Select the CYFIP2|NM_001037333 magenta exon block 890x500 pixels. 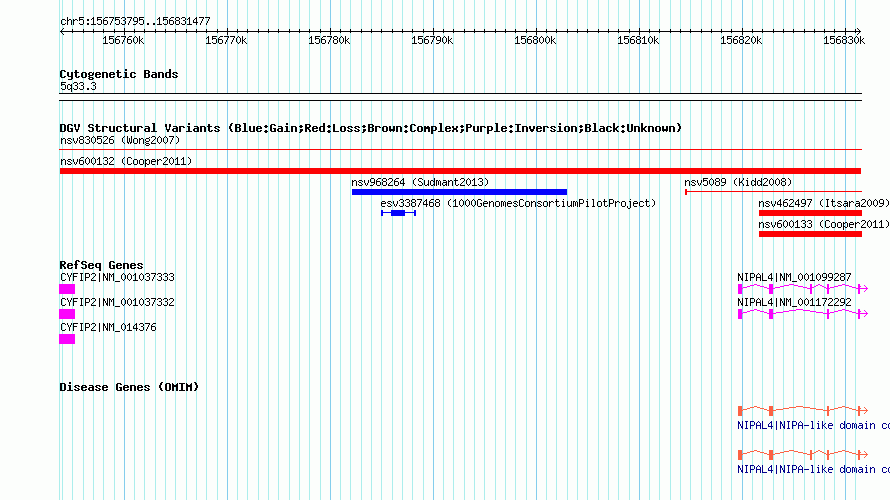(67, 289)
